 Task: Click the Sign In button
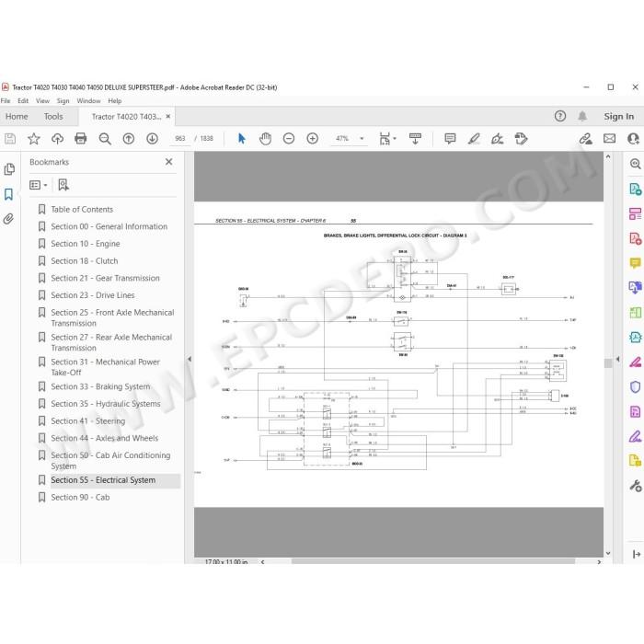[618, 116]
